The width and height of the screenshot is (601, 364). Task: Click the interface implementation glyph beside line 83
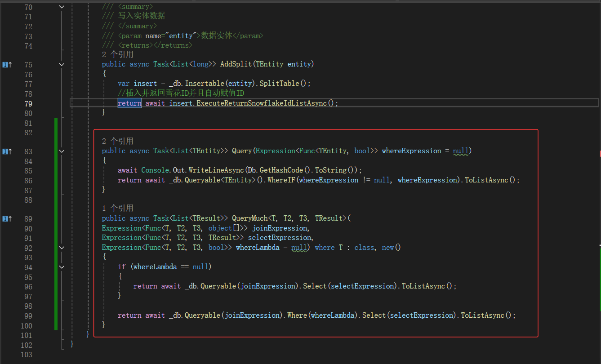[7, 151]
